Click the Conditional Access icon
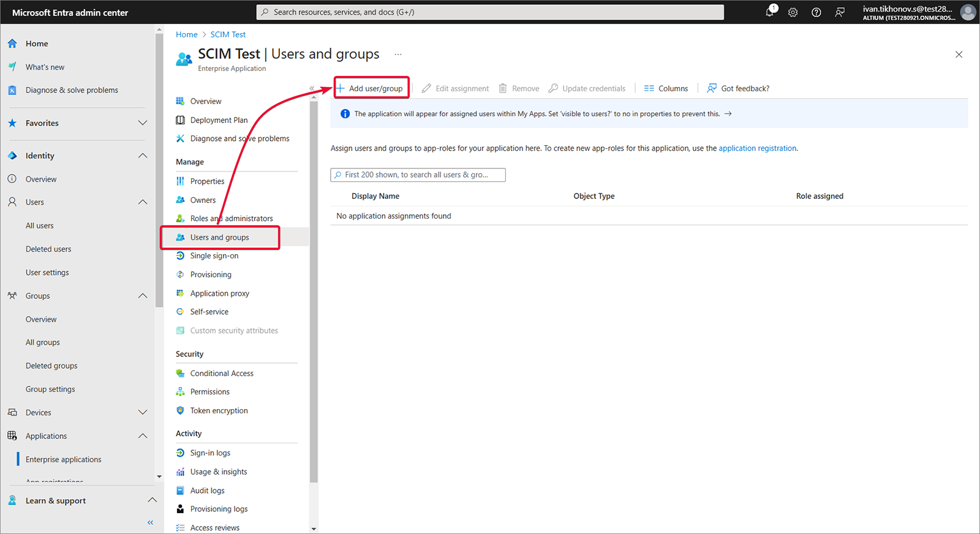Viewport: 980px width, 534px height. coord(180,373)
